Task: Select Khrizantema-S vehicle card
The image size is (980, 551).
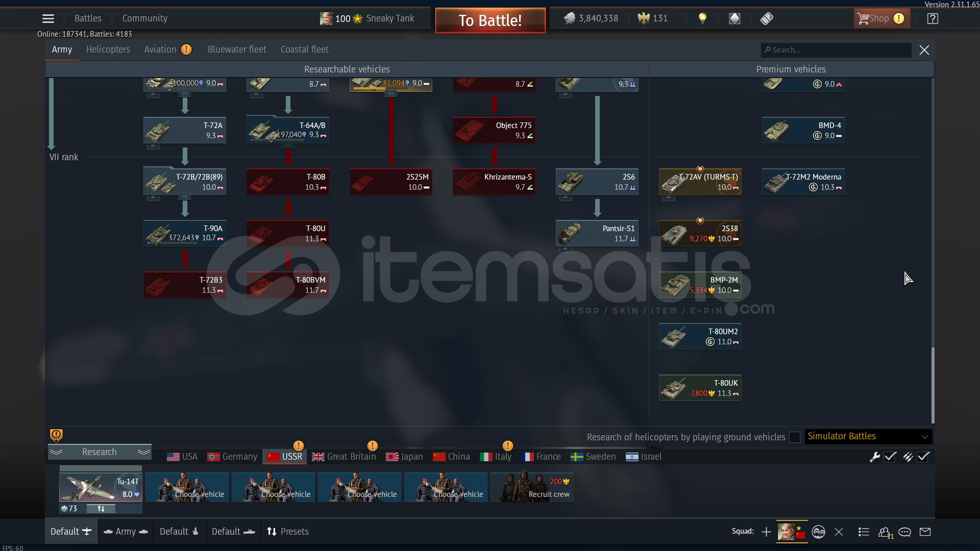Action: [494, 182]
